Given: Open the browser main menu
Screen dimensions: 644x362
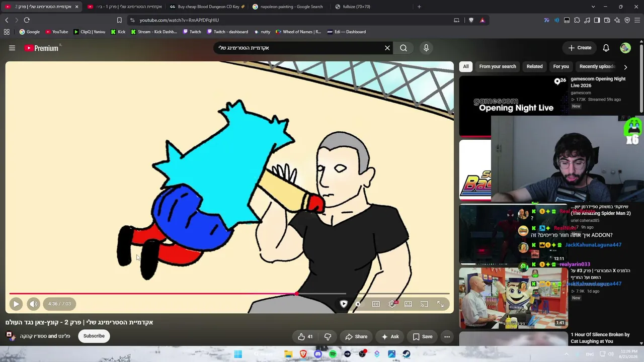Looking at the screenshot, I should click(637, 20).
